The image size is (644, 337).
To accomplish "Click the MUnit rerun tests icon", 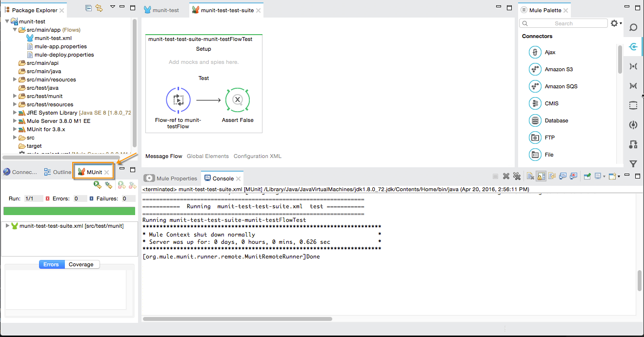I will (x=98, y=185).
